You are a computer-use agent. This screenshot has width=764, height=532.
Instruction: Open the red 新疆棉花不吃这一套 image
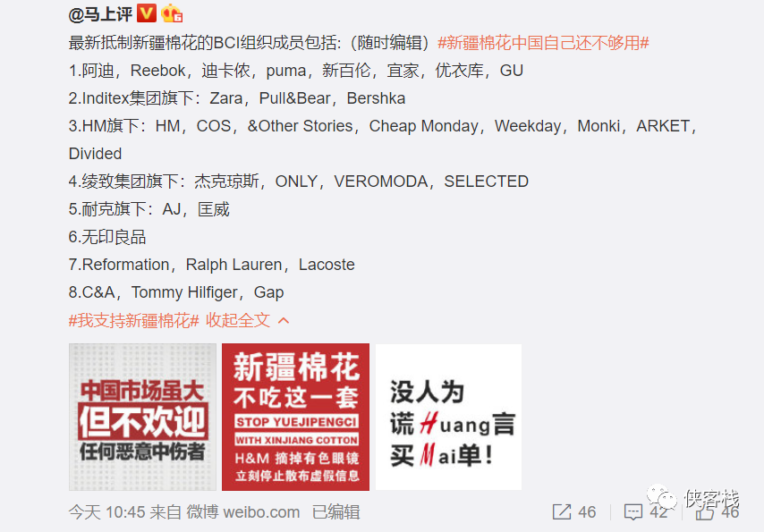296,417
